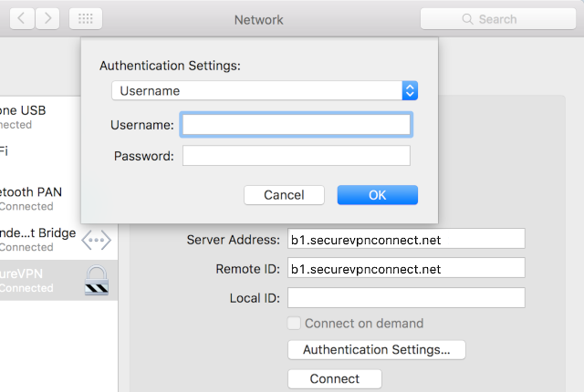The image size is (584, 392).
Task: Open Authentication Settings… button
Action: tap(376, 349)
